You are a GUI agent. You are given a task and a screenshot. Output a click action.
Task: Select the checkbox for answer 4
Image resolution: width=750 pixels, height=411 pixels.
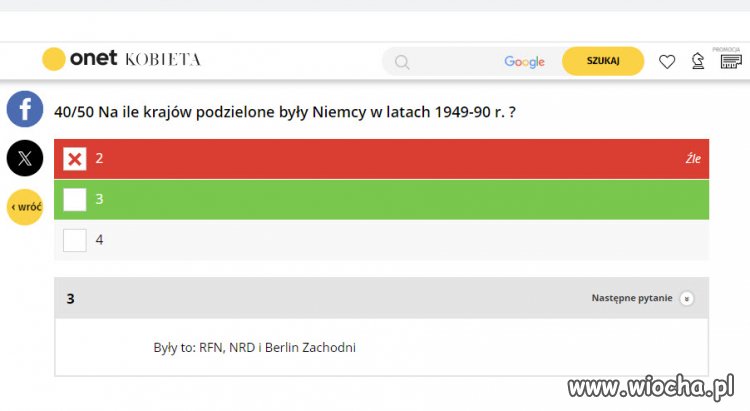coord(75,240)
